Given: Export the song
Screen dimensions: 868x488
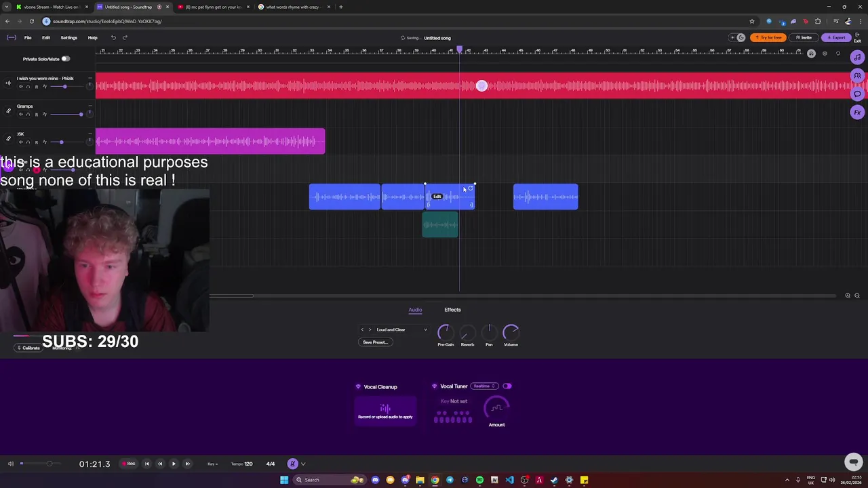Looking at the screenshot, I should click(x=836, y=37).
